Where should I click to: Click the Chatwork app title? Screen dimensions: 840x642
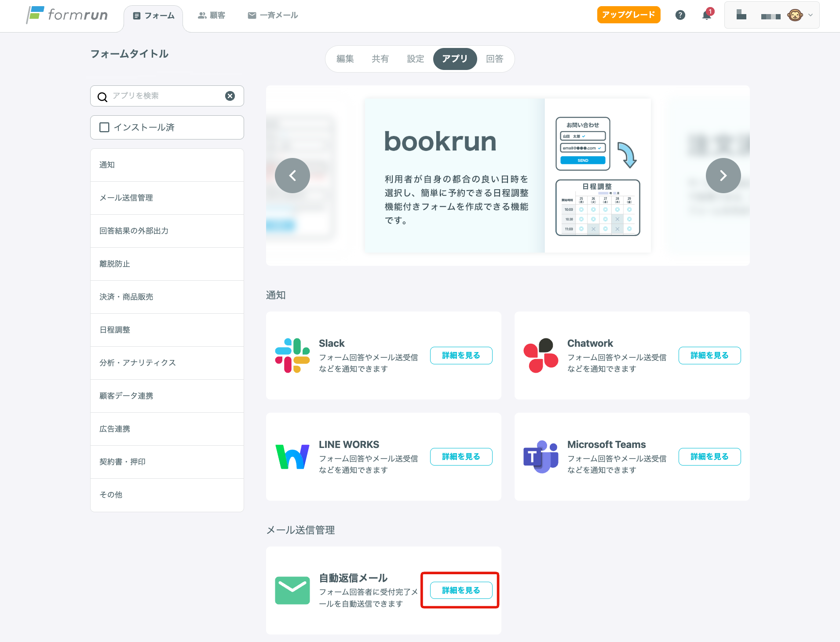coord(590,343)
